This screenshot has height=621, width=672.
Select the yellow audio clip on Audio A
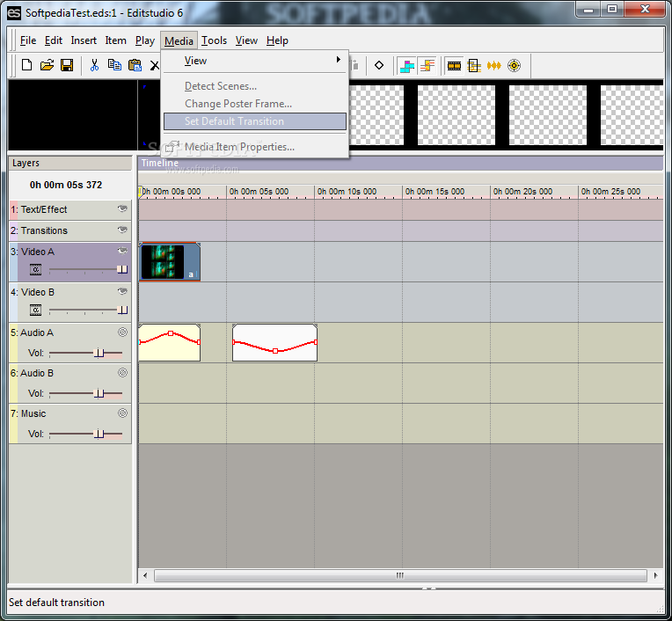point(170,342)
